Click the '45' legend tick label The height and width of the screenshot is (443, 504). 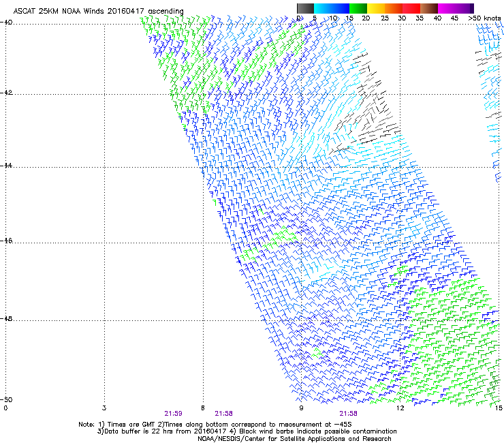[x=454, y=18]
